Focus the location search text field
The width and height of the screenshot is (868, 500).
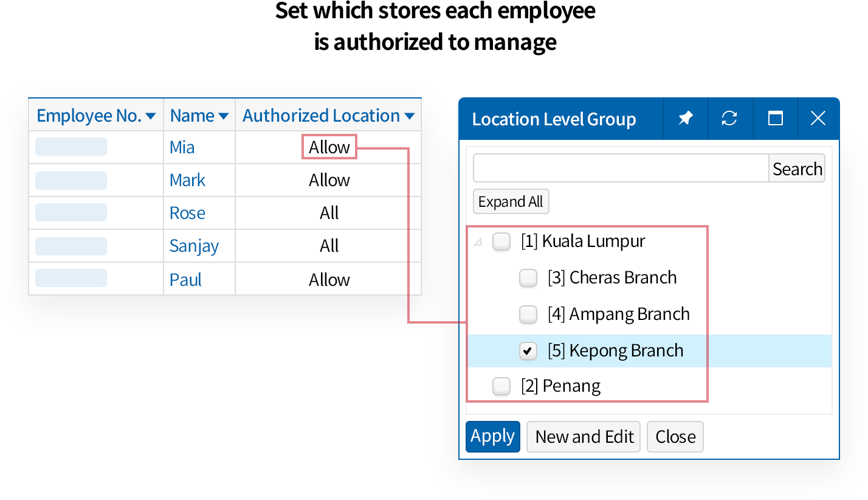tap(621, 168)
